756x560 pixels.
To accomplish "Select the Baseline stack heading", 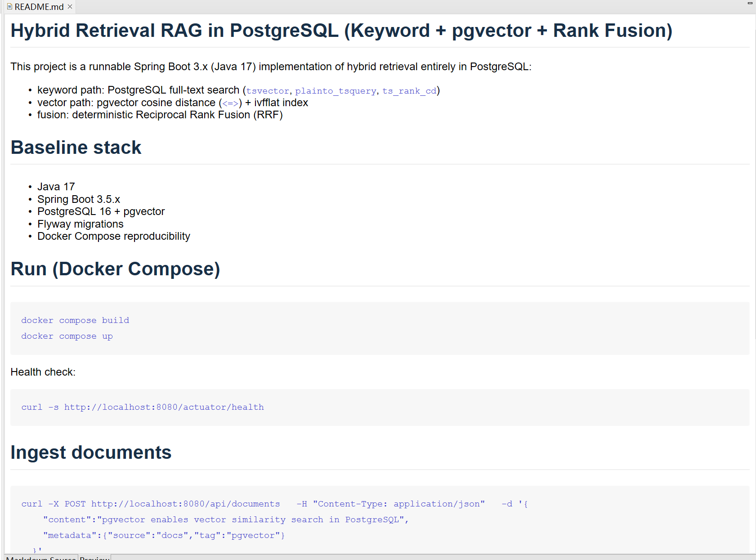I will [x=76, y=147].
